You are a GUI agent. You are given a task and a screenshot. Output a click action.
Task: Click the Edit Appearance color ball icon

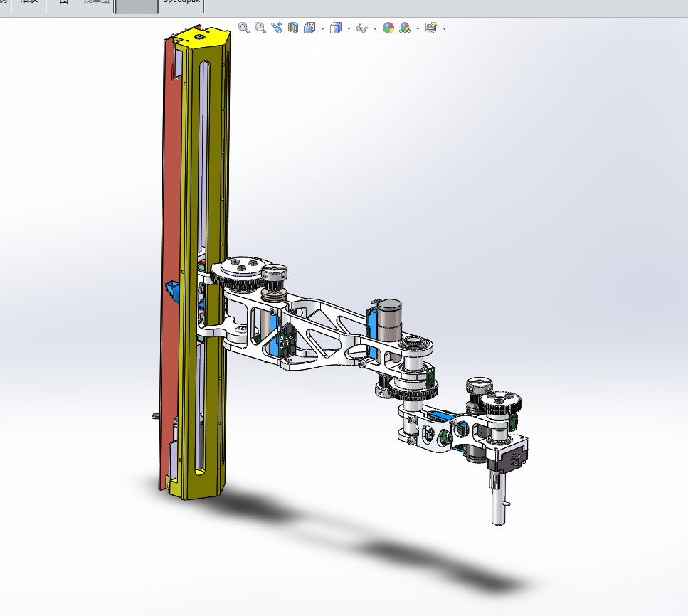click(388, 28)
